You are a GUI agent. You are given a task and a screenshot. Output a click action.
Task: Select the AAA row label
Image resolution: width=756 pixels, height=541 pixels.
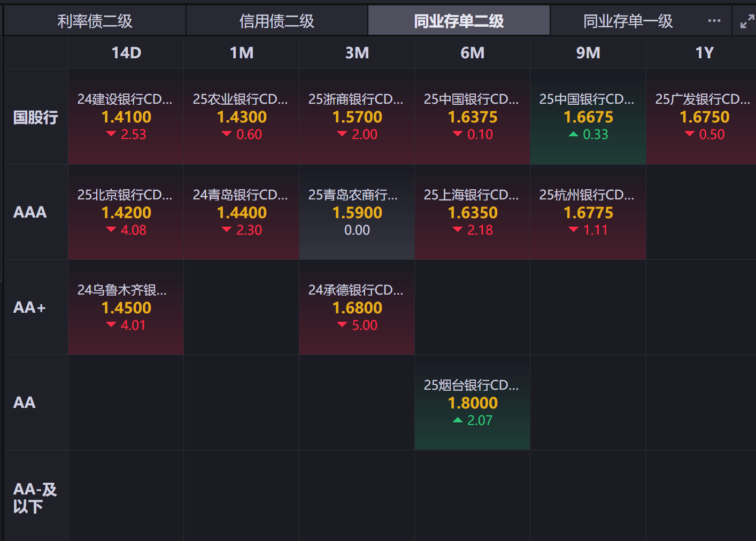(30, 212)
